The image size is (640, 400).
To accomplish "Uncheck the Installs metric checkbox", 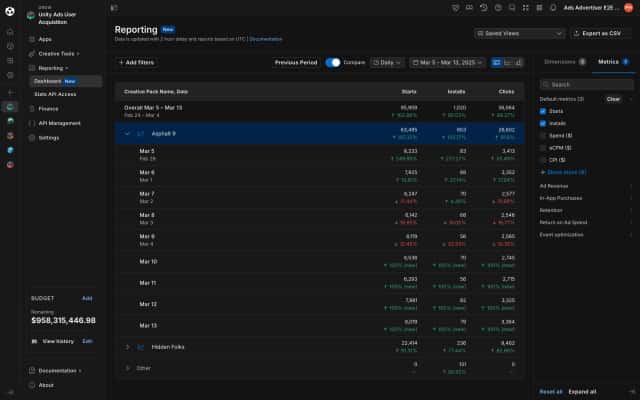I will 543,123.
